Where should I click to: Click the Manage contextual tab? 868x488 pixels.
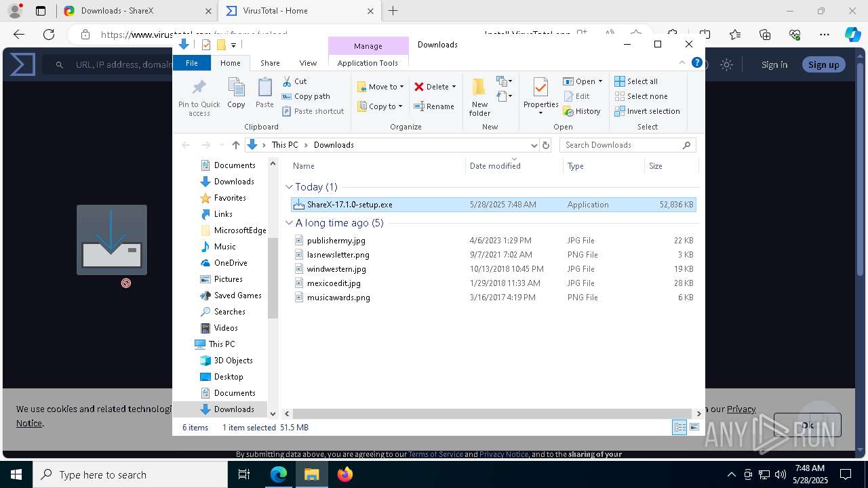pos(368,45)
